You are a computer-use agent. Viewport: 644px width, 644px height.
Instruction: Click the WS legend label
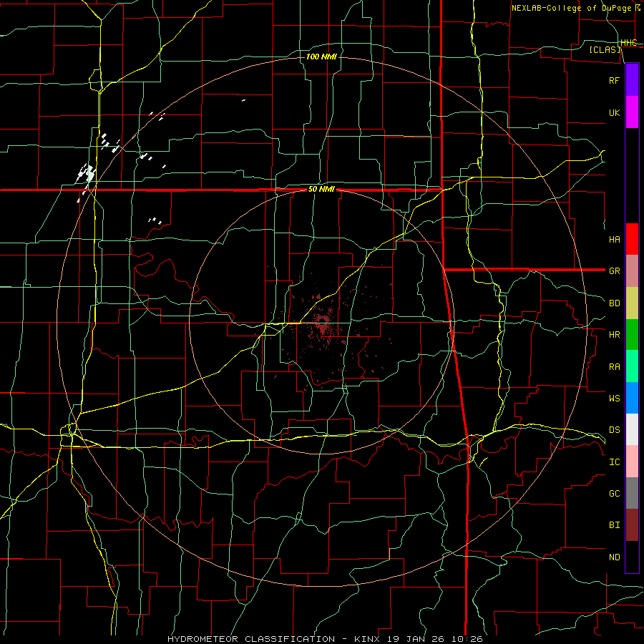click(615, 398)
